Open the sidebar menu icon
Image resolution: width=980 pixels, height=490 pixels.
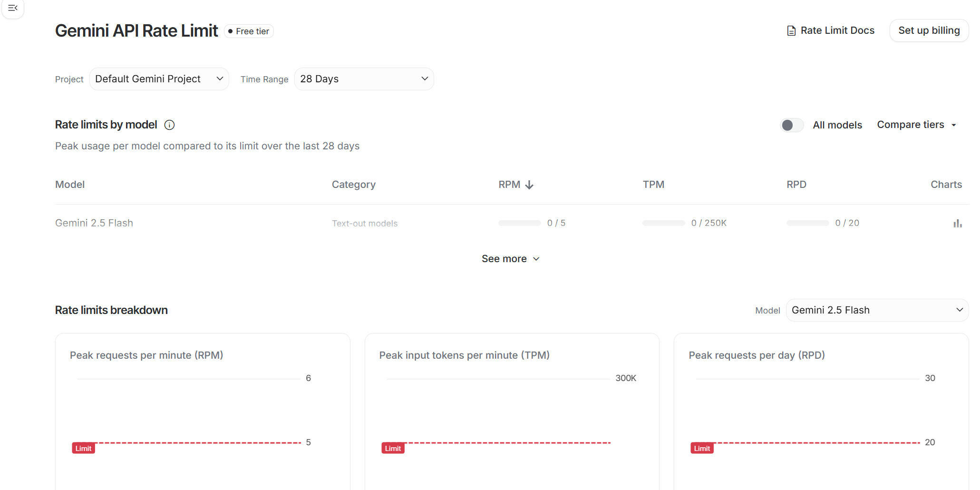13,8
